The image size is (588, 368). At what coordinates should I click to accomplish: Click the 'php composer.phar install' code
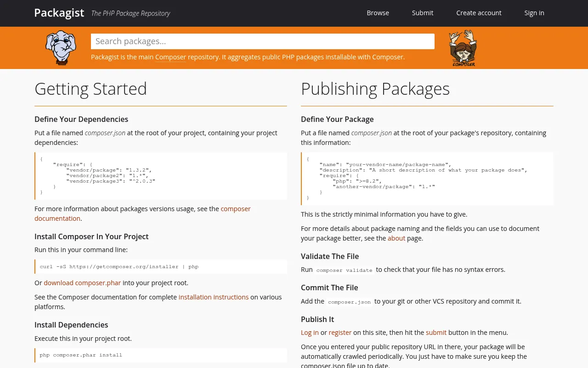coord(81,355)
